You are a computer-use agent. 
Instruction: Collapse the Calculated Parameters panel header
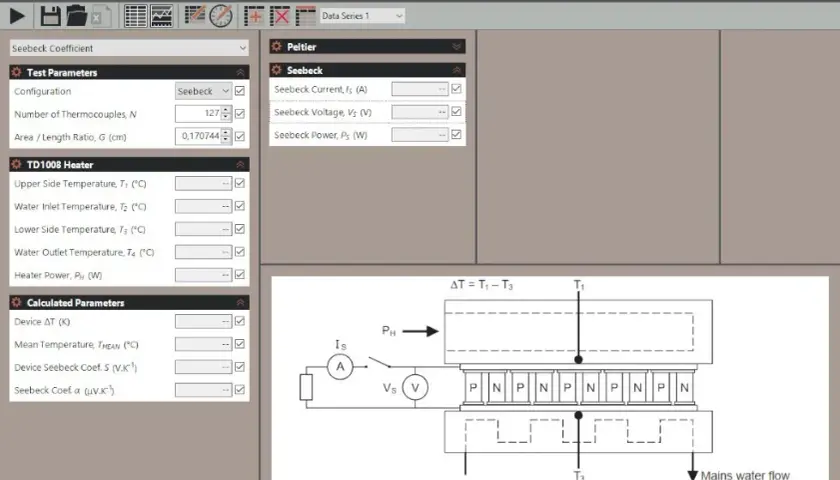click(x=240, y=303)
